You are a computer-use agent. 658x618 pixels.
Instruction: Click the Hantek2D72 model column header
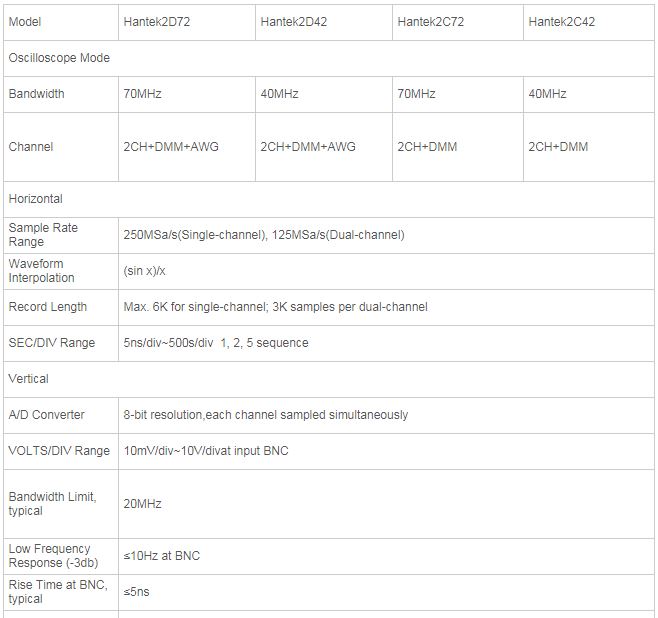(x=157, y=21)
